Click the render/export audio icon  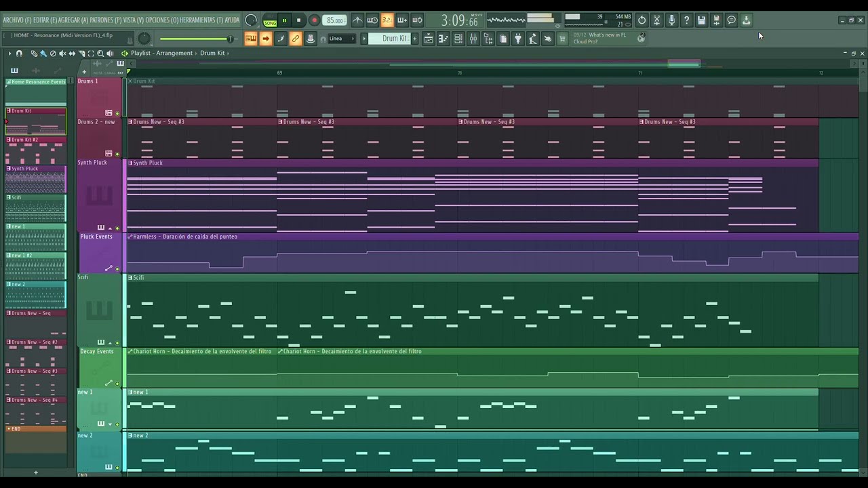pyautogui.click(x=716, y=20)
